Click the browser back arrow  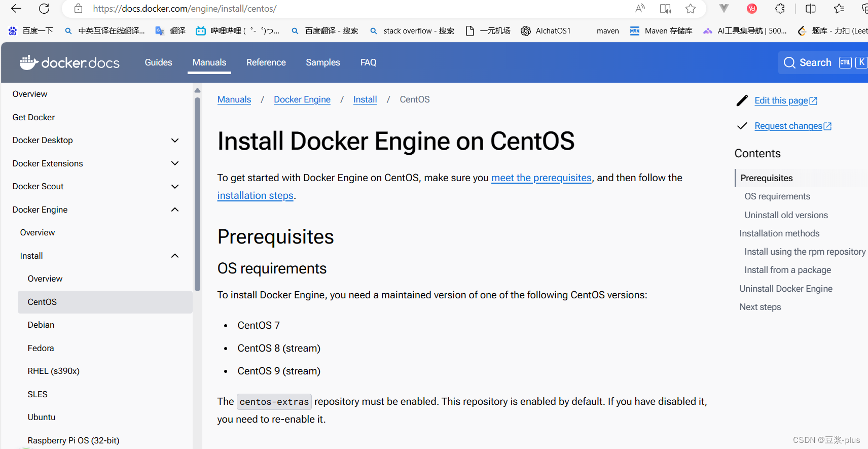click(16, 9)
